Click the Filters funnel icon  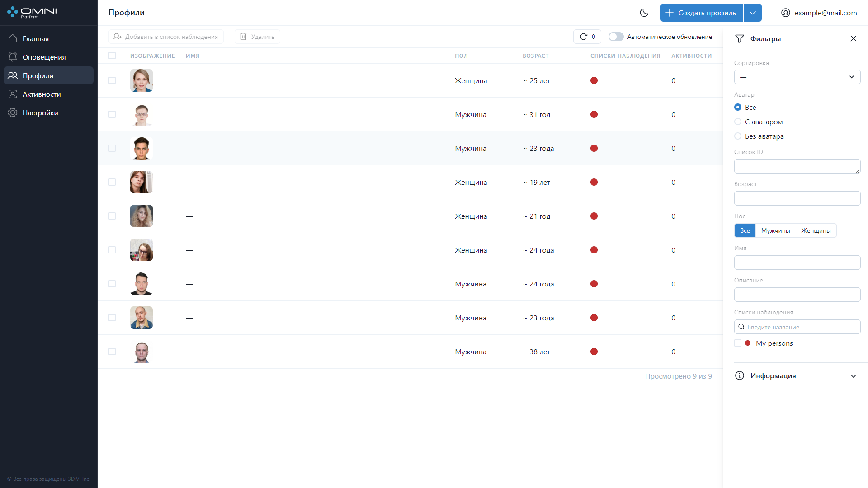(x=740, y=39)
